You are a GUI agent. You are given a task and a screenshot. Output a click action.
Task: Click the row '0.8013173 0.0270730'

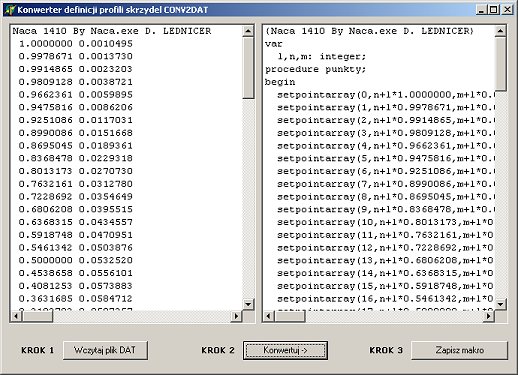(76, 171)
